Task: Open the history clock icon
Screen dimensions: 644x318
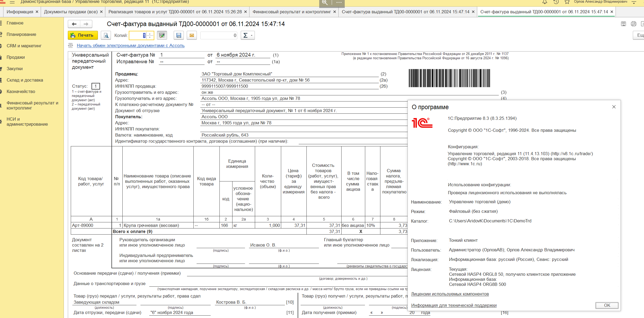Action: pyautogui.click(x=556, y=2)
